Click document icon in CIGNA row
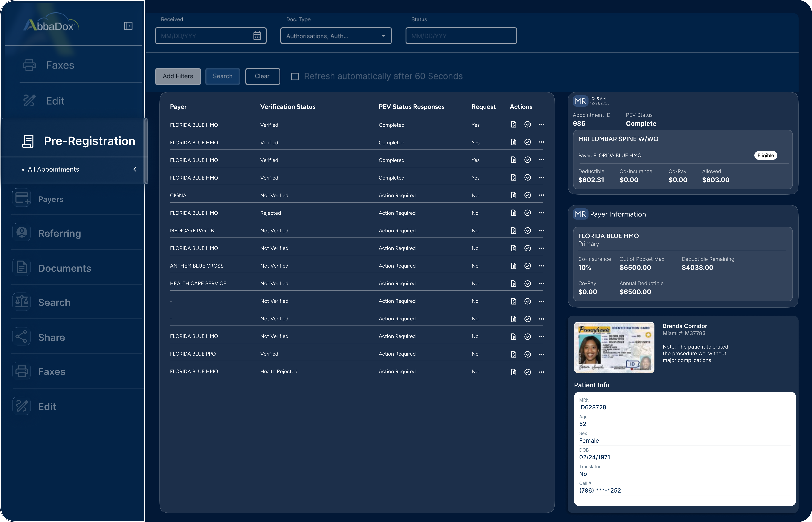Image resolution: width=812 pixels, height=522 pixels. [513, 195]
